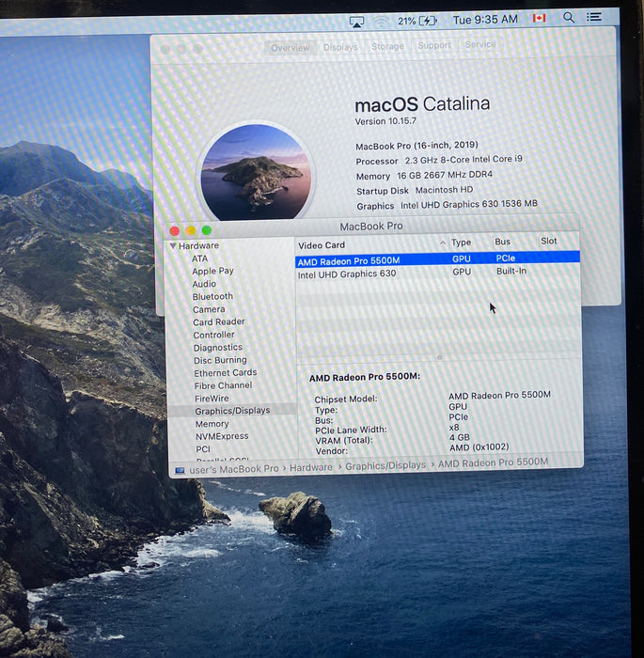The image size is (644, 658).
Task: Select Audio in the sidebar
Action: pyautogui.click(x=204, y=284)
